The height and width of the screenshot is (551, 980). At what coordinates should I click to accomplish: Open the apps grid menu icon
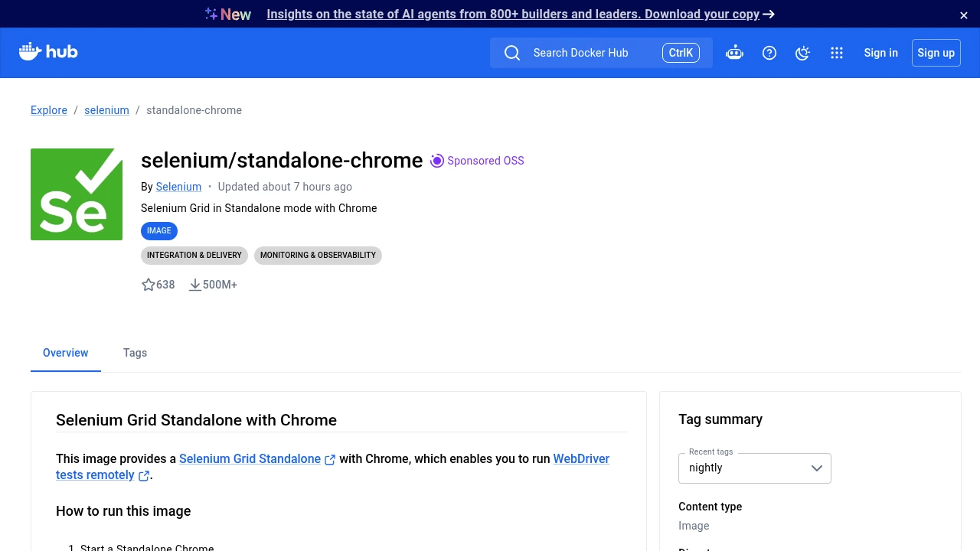(837, 53)
